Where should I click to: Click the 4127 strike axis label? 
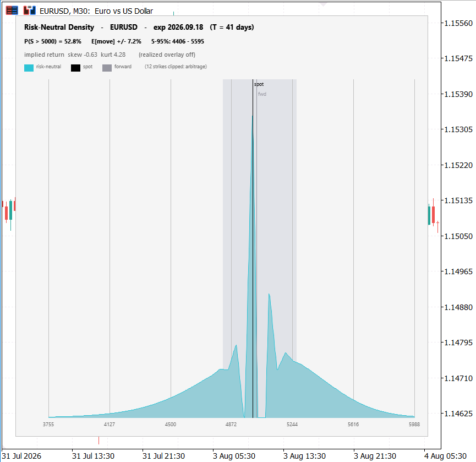point(110,425)
